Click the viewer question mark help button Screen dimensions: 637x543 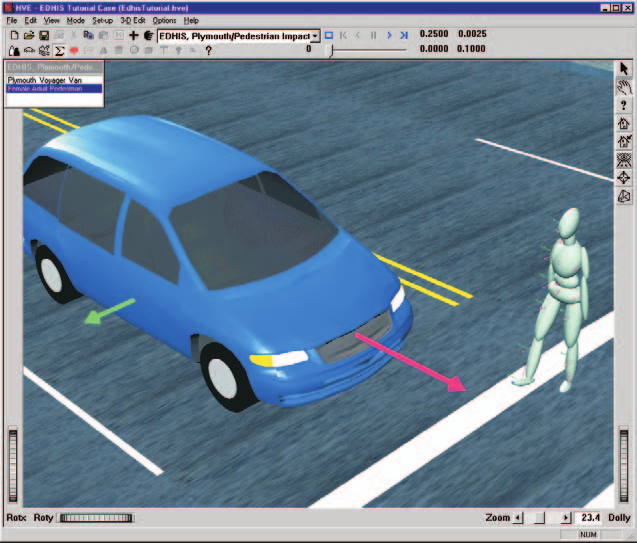tap(624, 105)
